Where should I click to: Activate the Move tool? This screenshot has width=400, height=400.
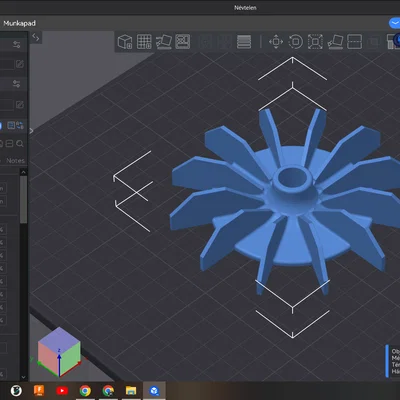[x=276, y=42]
